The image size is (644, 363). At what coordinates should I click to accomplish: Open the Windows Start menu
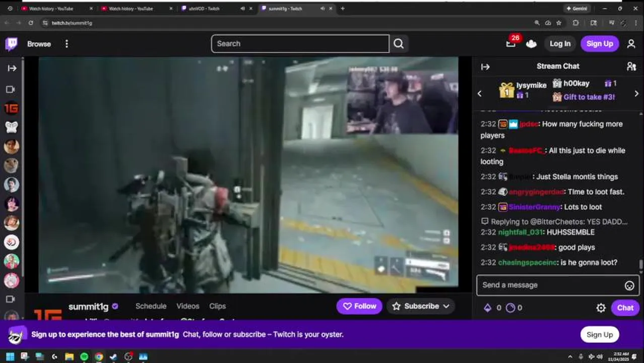[x=10, y=357]
